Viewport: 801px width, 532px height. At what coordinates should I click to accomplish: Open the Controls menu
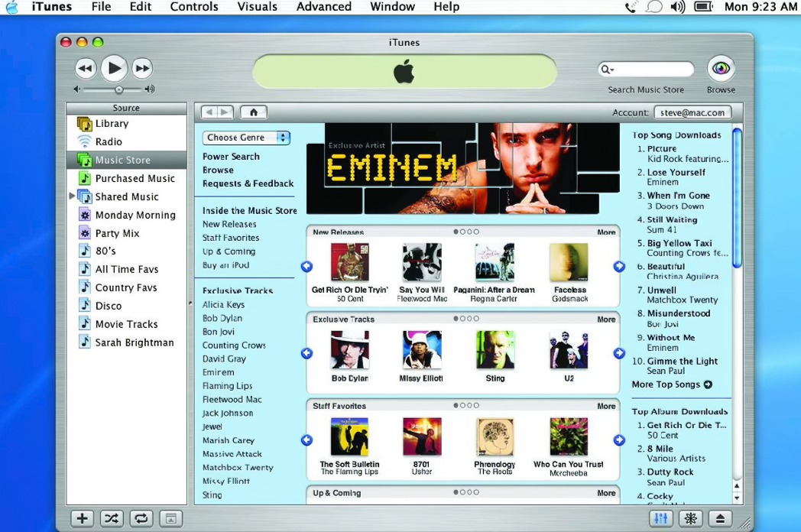pos(193,7)
